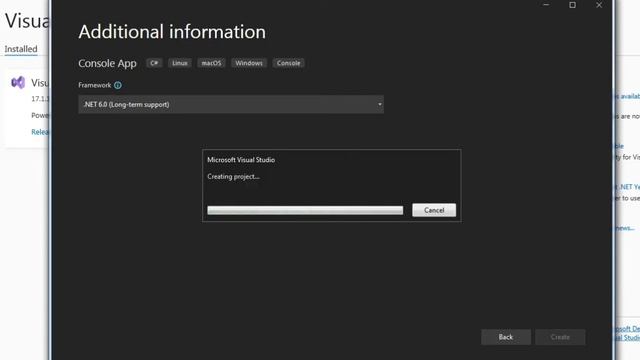The width and height of the screenshot is (640, 360).
Task: Click the macOS tag
Action: pos(211,63)
